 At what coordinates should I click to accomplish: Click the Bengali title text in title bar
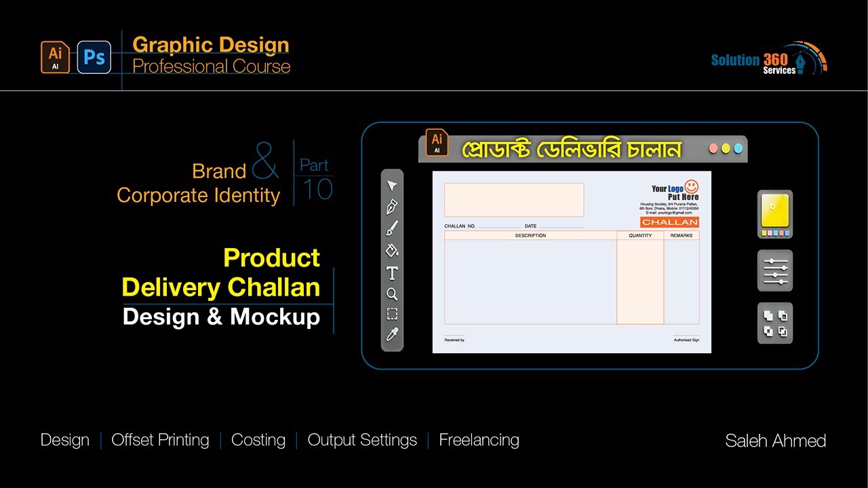572,149
